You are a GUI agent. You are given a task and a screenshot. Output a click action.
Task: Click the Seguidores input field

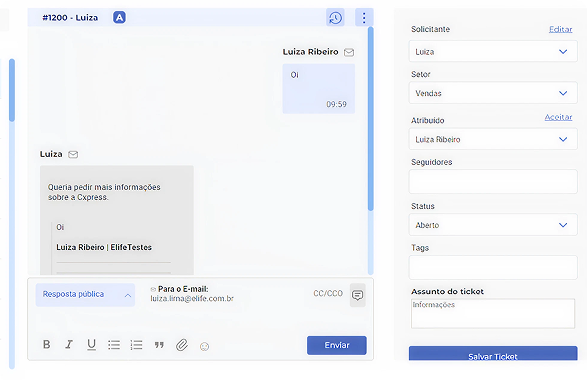click(493, 182)
